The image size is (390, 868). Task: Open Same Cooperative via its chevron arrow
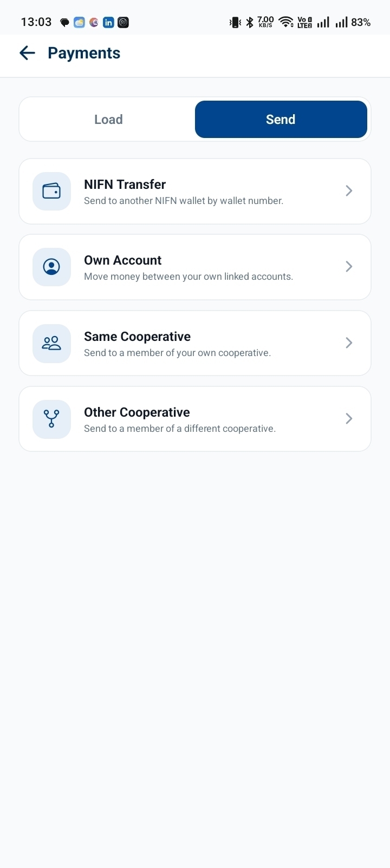tap(349, 343)
